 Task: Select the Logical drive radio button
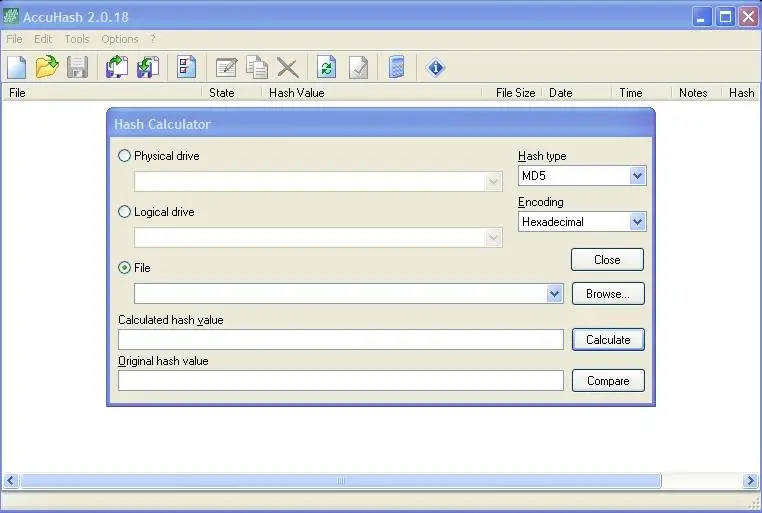pyautogui.click(x=124, y=211)
